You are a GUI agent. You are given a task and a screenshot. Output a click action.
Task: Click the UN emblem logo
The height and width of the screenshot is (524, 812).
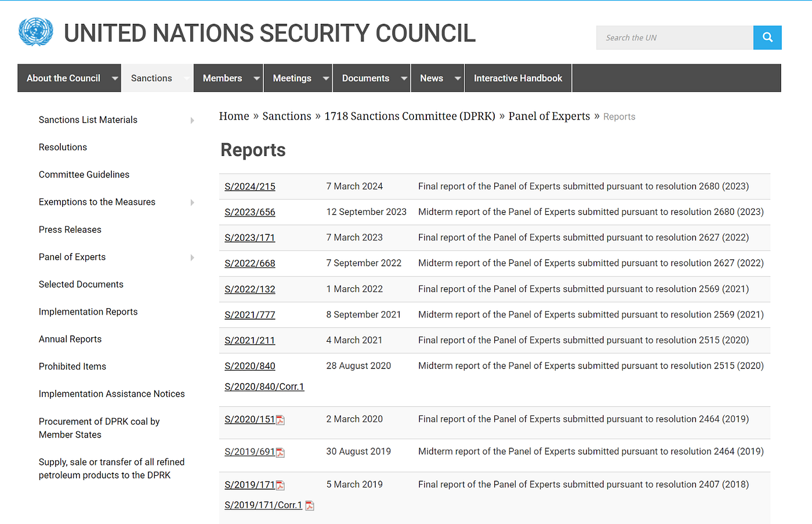click(35, 32)
